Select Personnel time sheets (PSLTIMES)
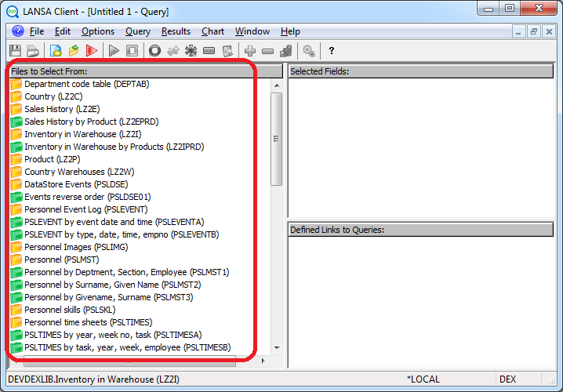 (89, 323)
